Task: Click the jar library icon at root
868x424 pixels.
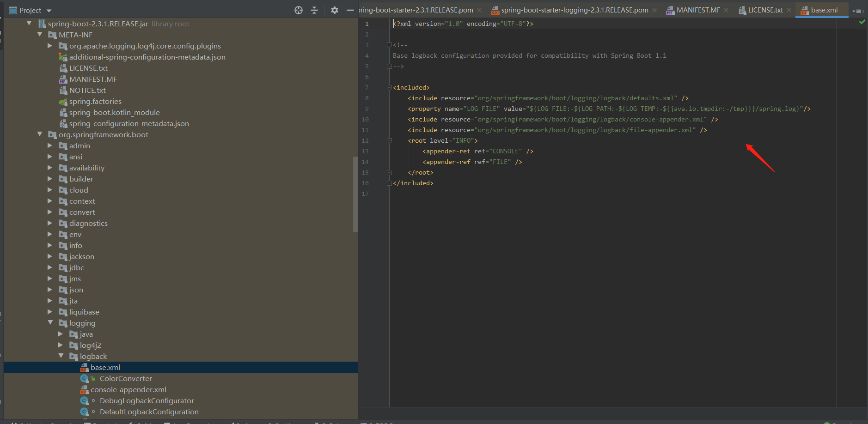Action: (42, 24)
